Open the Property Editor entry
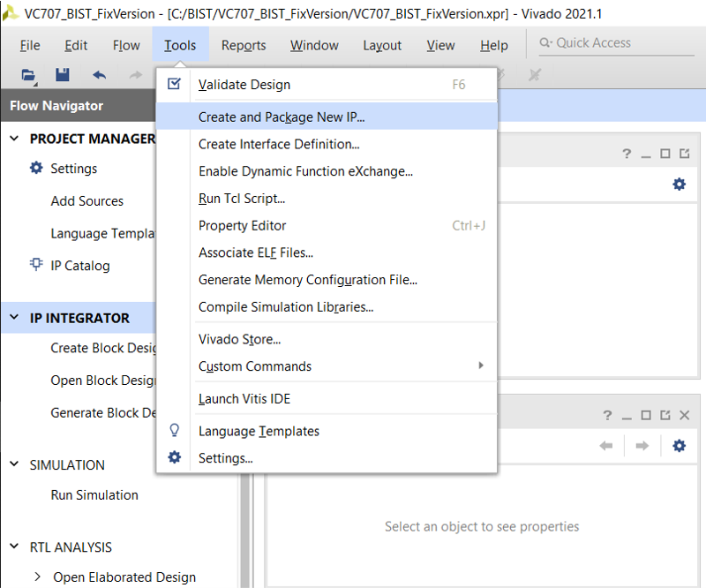This screenshot has height=588, width=706. [x=327, y=225]
